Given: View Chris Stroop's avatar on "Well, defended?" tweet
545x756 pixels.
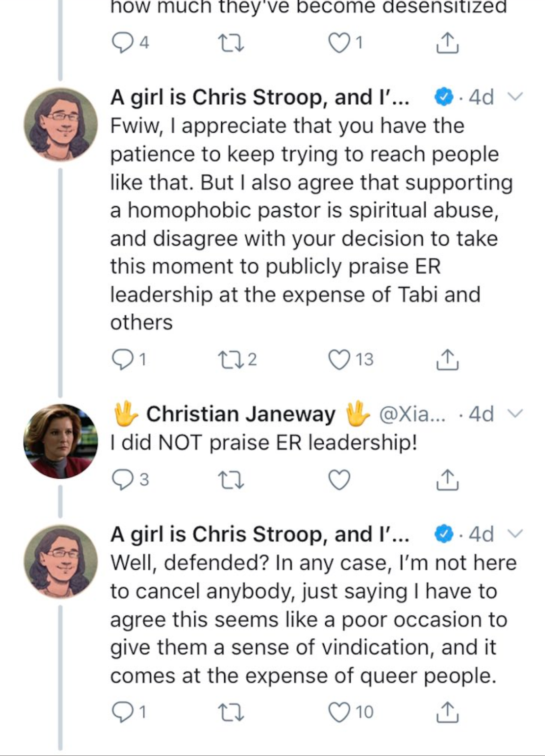Looking at the screenshot, I should 61,561.
